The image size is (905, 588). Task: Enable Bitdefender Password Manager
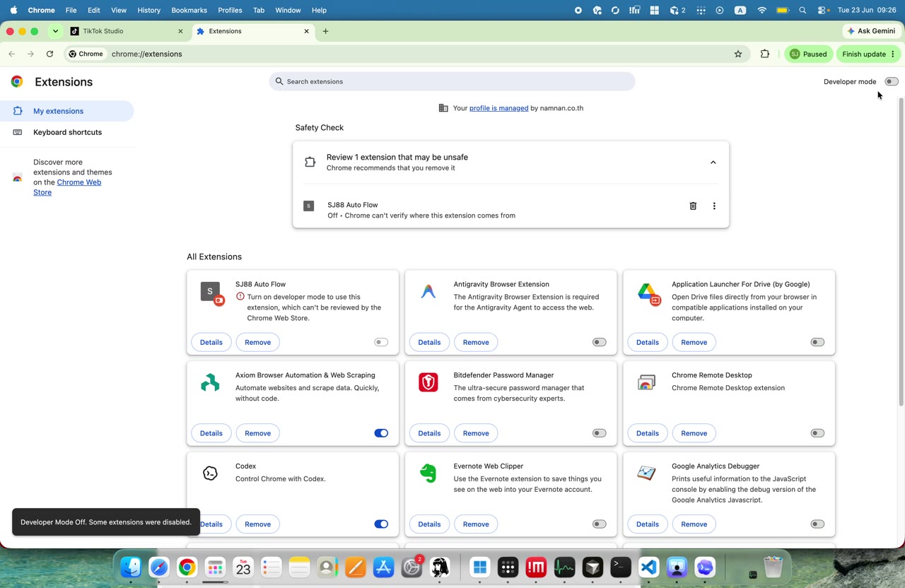coord(600,433)
